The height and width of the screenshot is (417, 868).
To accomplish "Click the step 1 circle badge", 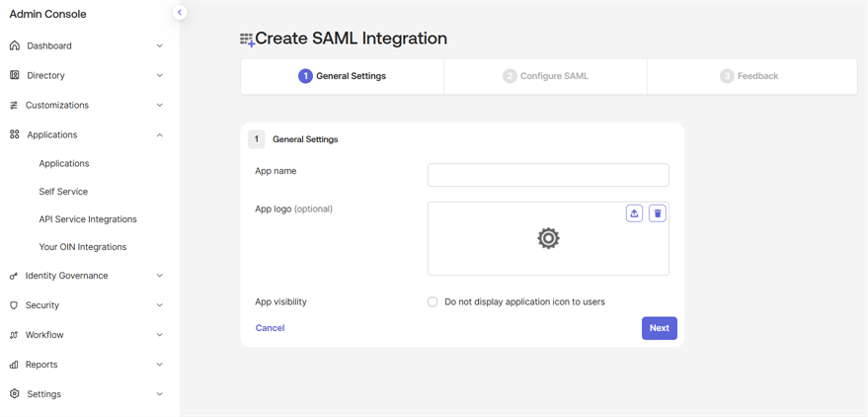I will (x=305, y=76).
